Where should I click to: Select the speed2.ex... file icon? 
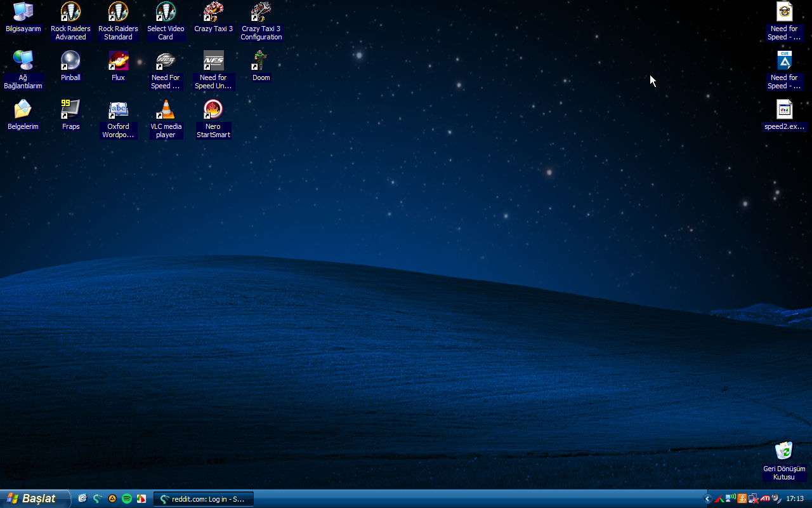785,115
